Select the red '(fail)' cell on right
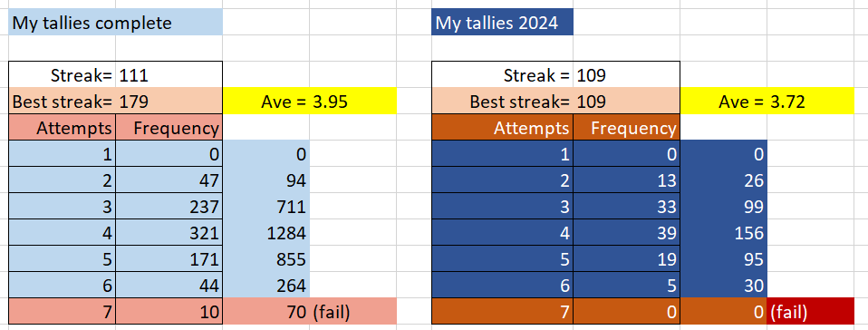Viewport: 868px width, 330px height. point(810,312)
